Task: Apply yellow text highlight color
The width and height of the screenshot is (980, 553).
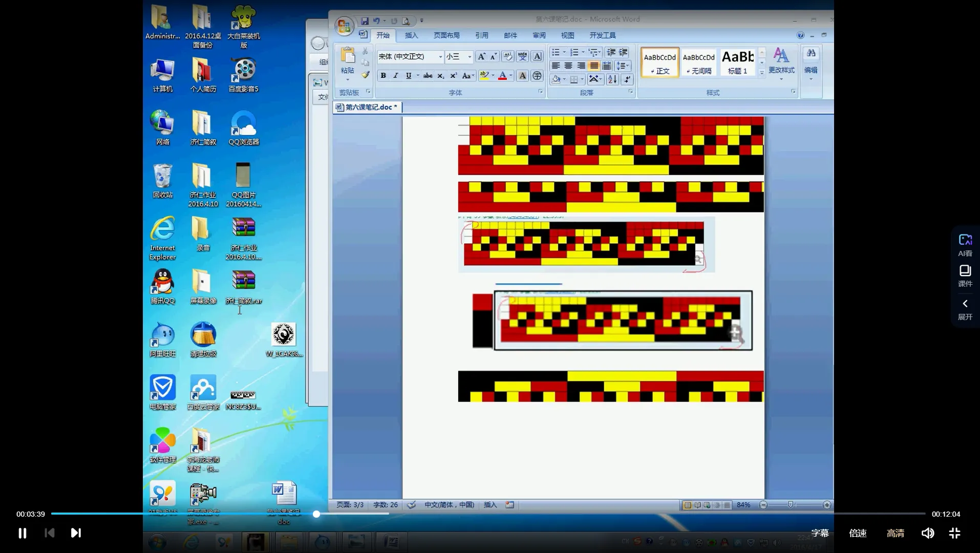Action: [x=484, y=76]
